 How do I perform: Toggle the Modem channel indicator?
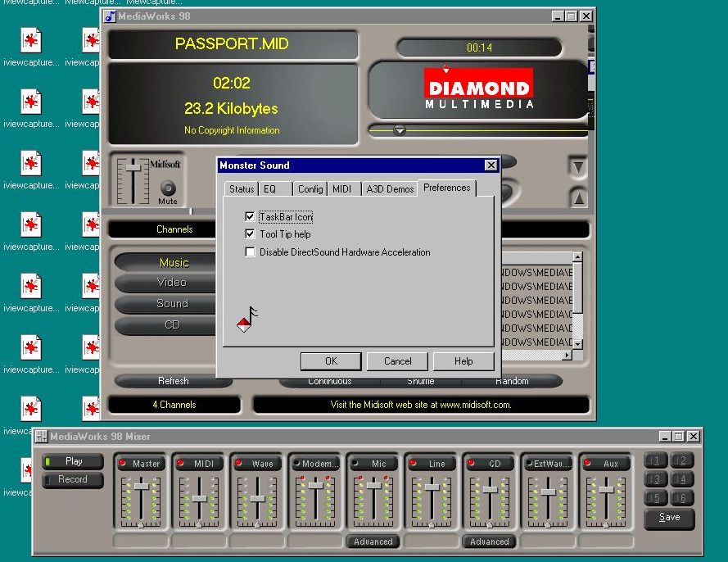tap(297, 463)
